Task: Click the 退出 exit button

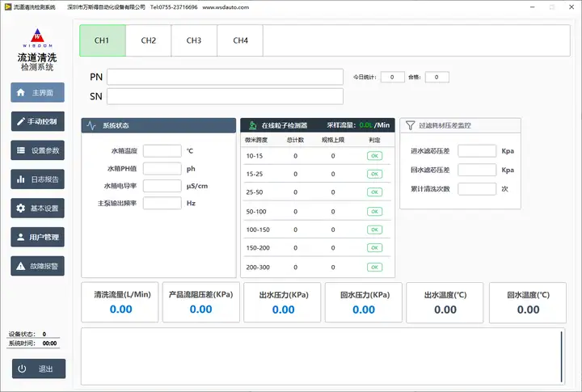Action: tap(39, 369)
